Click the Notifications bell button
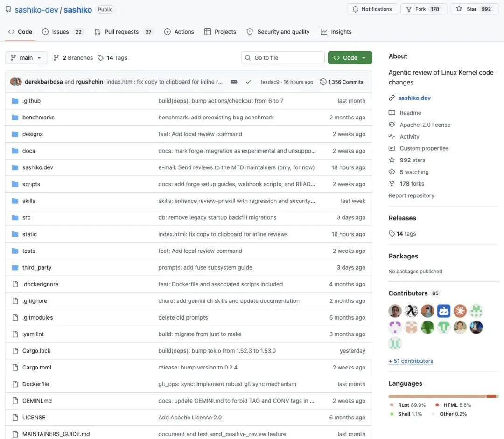Viewport: 504px width, 439px height. tap(372, 9)
